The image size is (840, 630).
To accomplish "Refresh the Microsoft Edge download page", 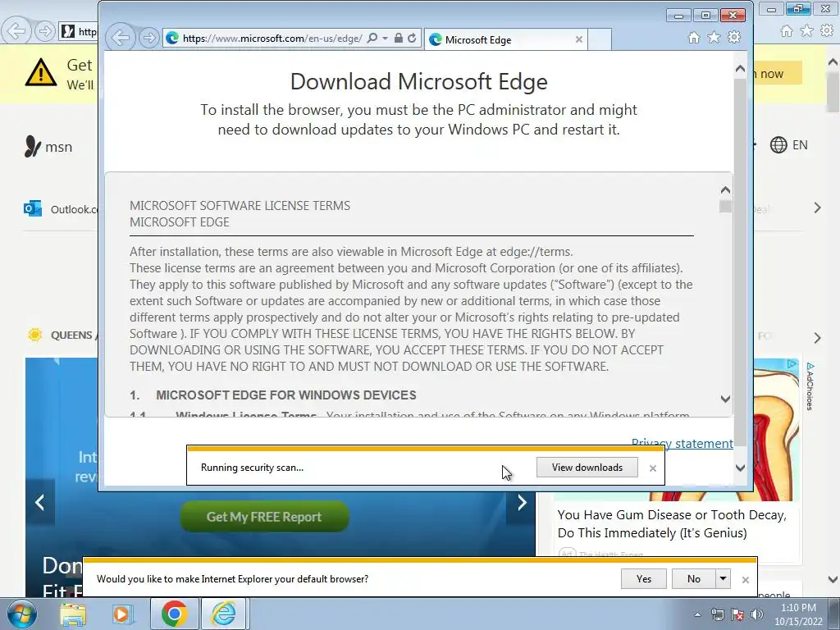I will (412, 38).
